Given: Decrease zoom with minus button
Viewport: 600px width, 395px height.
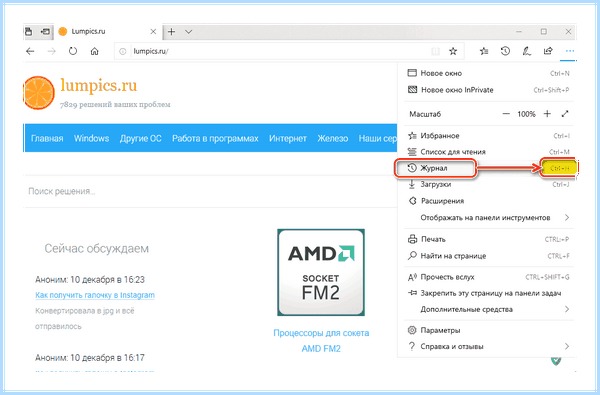Looking at the screenshot, I should (506, 114).
